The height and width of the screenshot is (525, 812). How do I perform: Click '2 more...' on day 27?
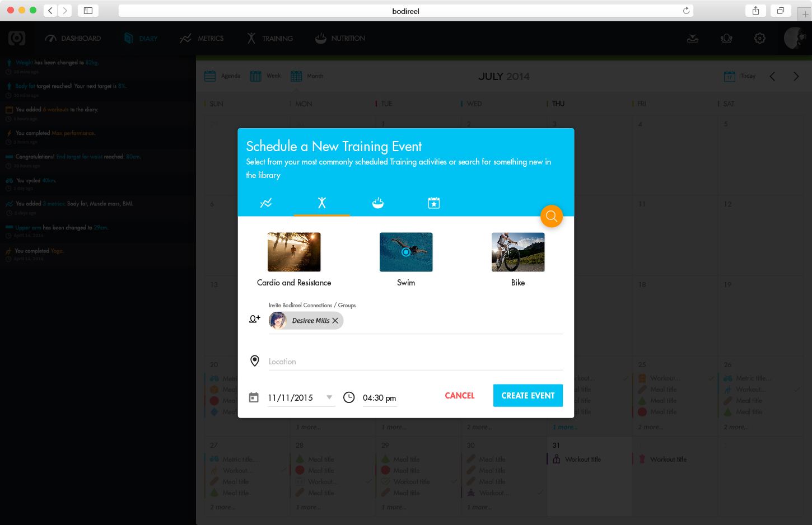pos(222,507)
